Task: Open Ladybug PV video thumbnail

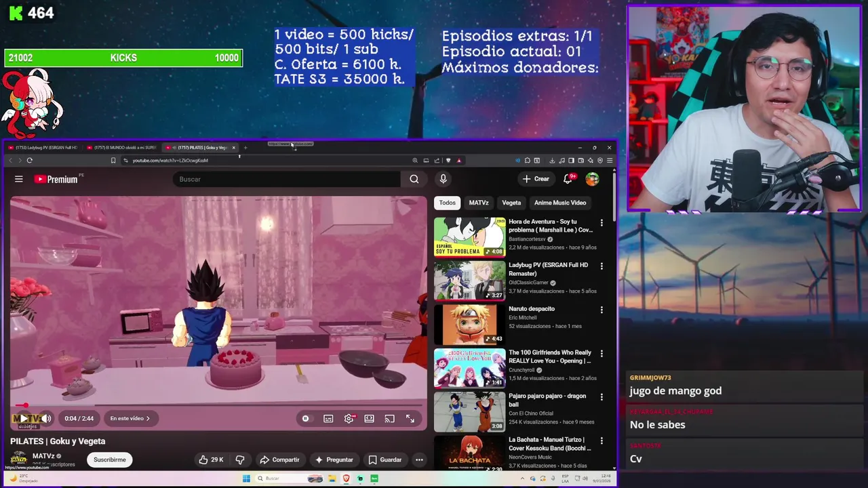Action: (469, 280)
